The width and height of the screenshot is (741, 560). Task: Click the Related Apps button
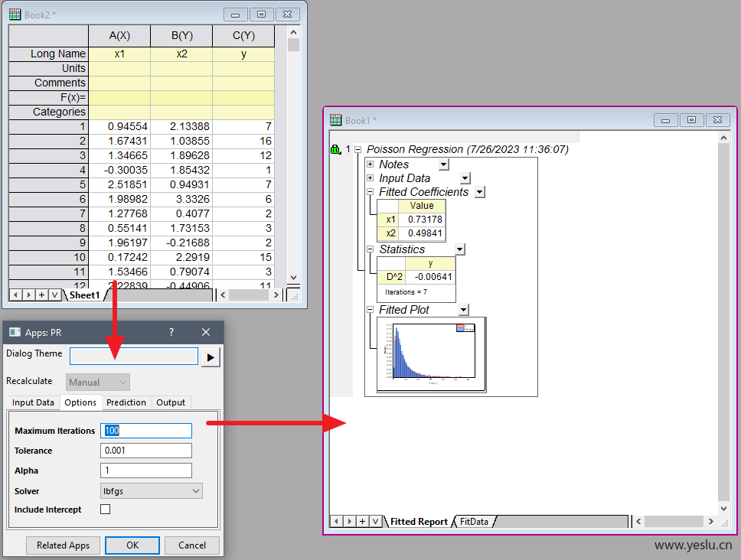(63, 545)
